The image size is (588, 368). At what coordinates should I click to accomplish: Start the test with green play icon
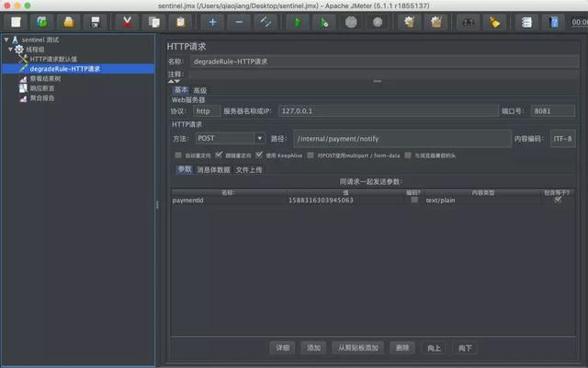coord(298,22)
